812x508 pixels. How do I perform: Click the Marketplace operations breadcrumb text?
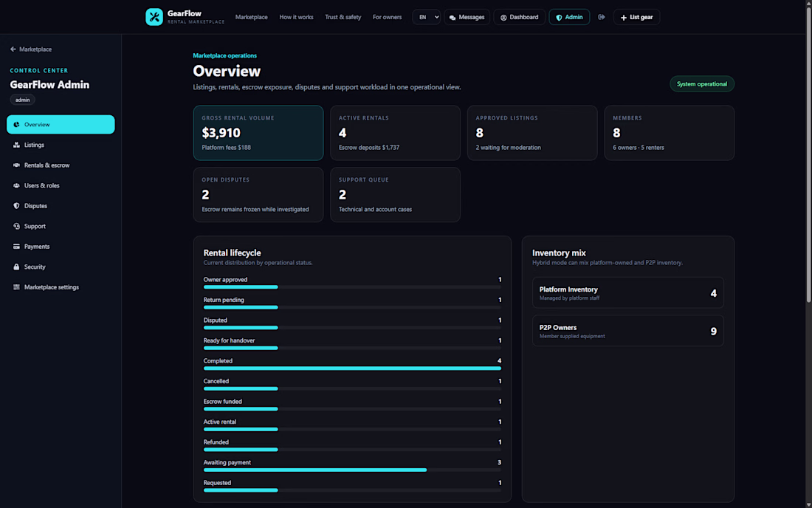[x=224, y=55]
